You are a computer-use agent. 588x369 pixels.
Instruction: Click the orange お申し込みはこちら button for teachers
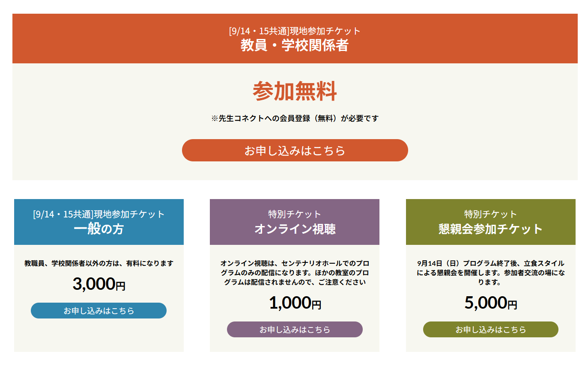[295, 150]
